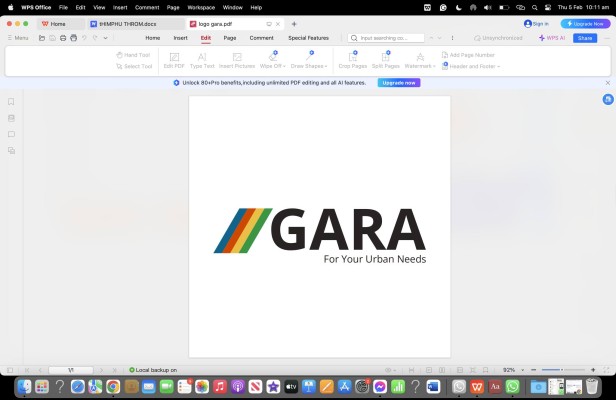
Task: Click the Insert Pictures tool
Action: tap(237, 60)
